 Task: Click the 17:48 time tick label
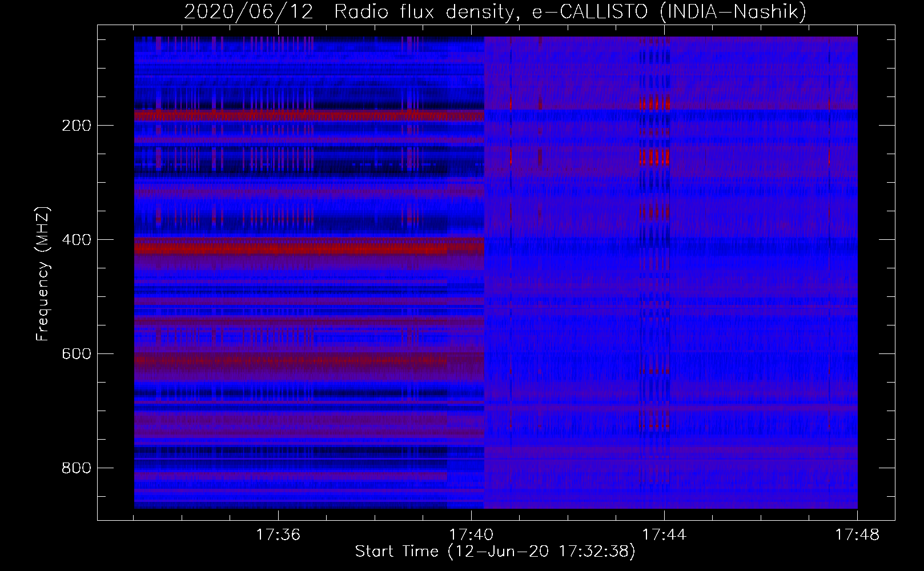tap(857, 535)
